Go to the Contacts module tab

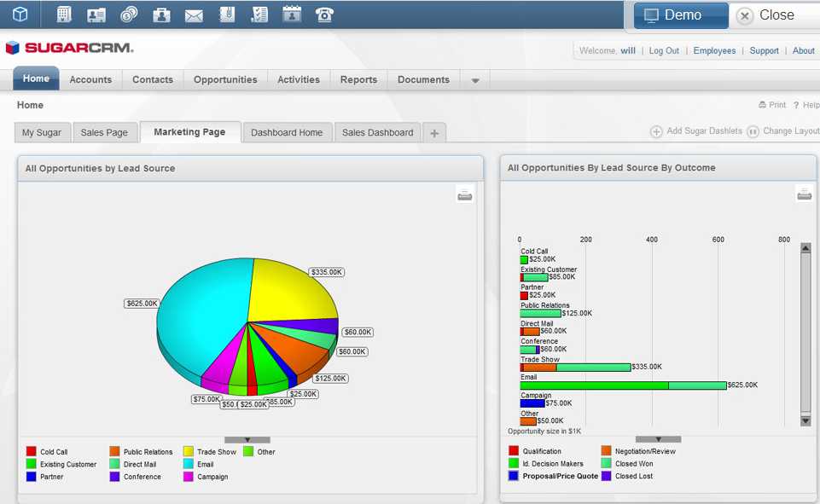(153, 79)
